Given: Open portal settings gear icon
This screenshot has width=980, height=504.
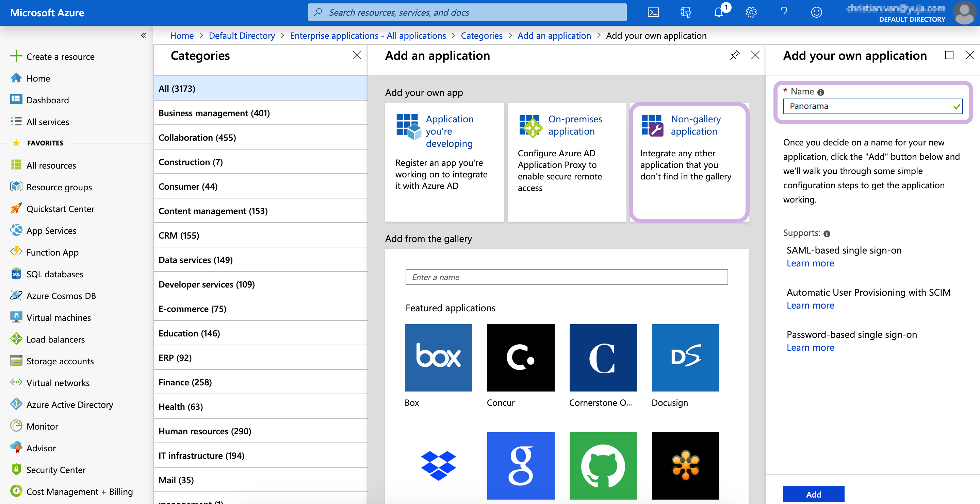Looking at the screenshot, I should 751,13.
